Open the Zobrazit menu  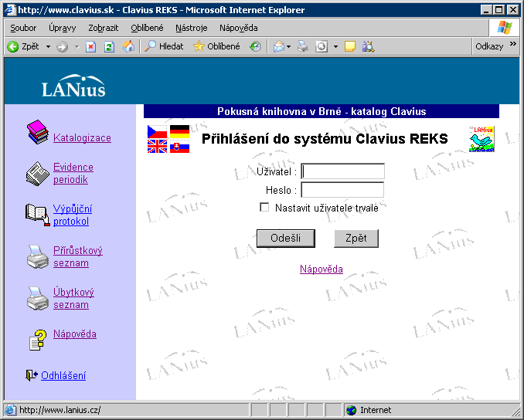pyautogui.click(x=104, y=28)
